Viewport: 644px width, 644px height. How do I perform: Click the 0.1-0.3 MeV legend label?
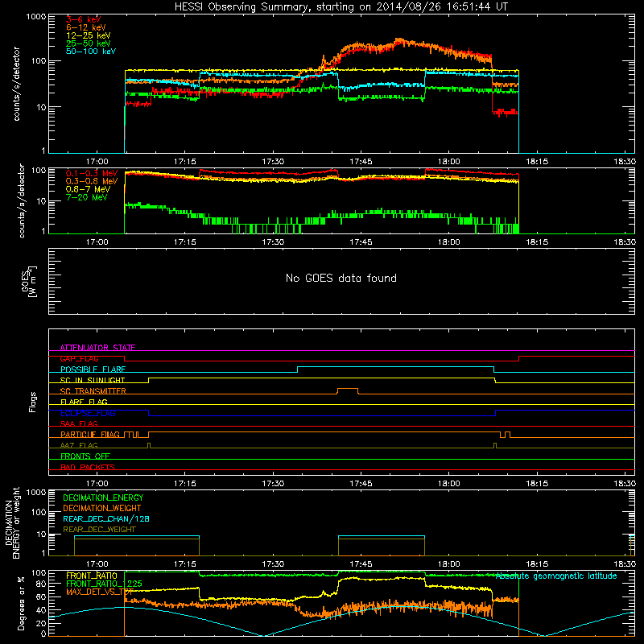92,173
